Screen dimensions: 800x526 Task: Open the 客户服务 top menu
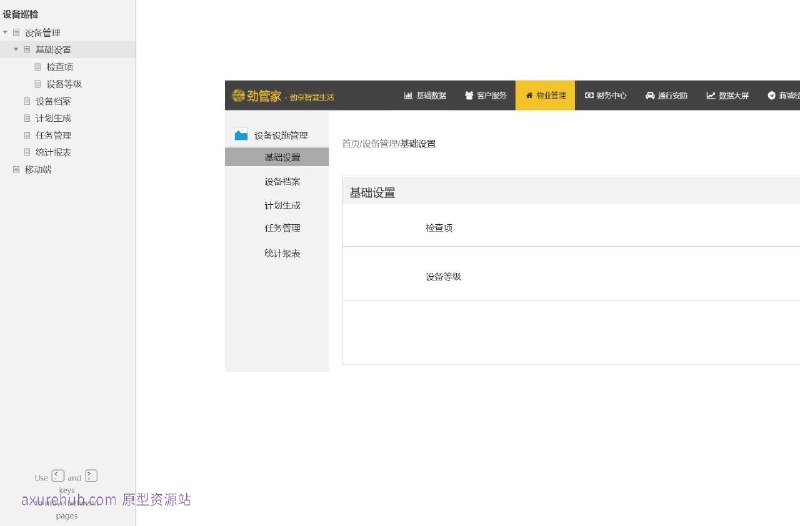coord(485,95)
